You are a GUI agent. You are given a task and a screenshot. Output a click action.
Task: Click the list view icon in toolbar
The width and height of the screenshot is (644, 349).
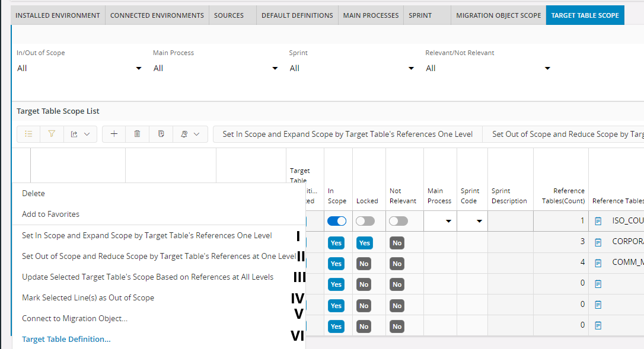tap(28, 135)
